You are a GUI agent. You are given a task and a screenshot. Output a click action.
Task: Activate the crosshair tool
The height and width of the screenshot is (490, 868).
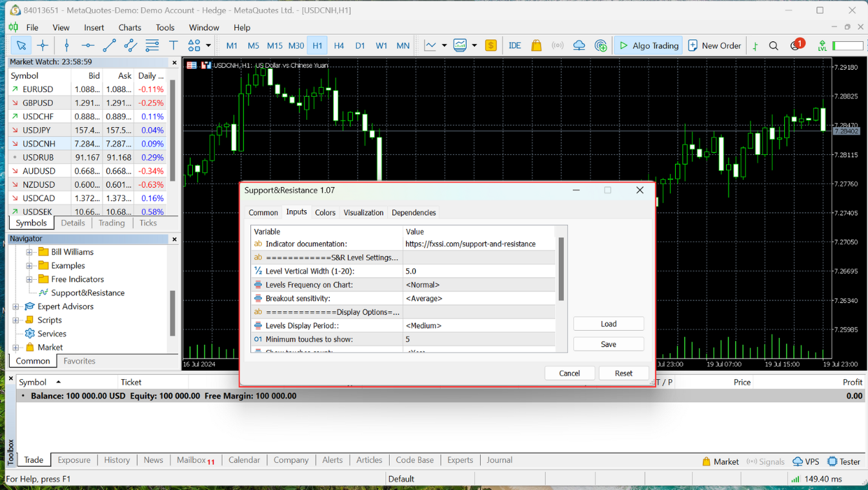[x=43, y=45]
